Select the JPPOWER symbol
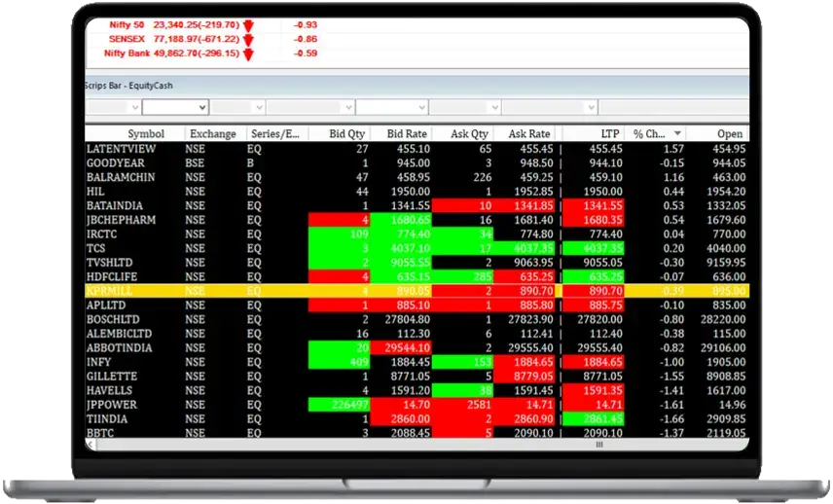 (x=112, y=405)
